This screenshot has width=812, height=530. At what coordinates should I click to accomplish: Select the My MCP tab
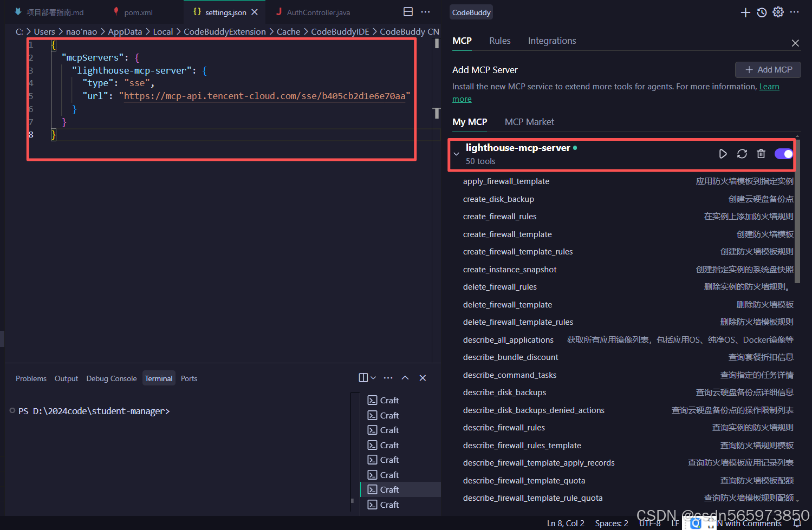pyautogui.click(x=470, y=122)
